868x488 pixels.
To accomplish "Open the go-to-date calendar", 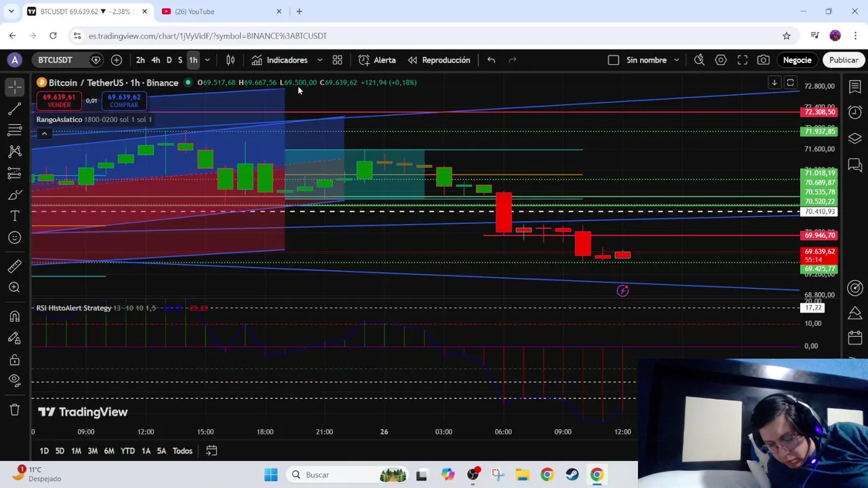I will (x=212, y=451).
